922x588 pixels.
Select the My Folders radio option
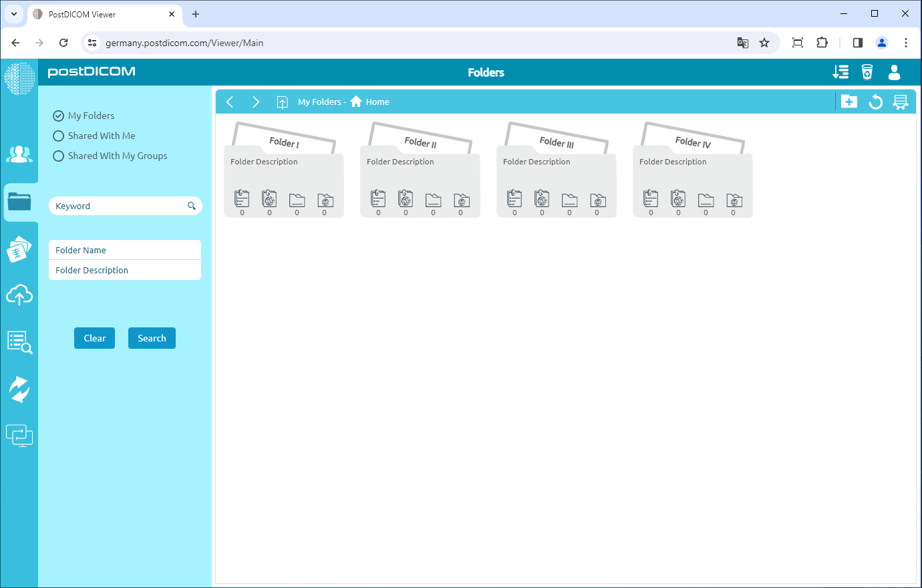[x=58, y=115]
